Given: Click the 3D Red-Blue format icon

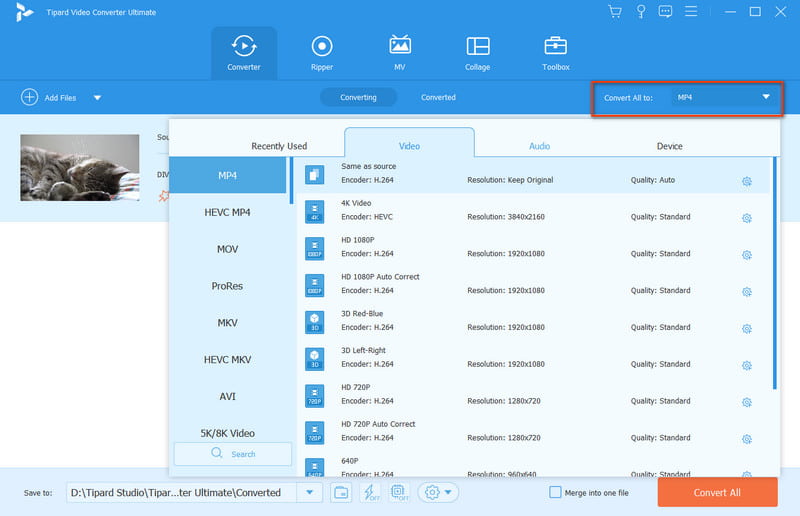Looking at the screenshot, I should click(x=315, y=322).
